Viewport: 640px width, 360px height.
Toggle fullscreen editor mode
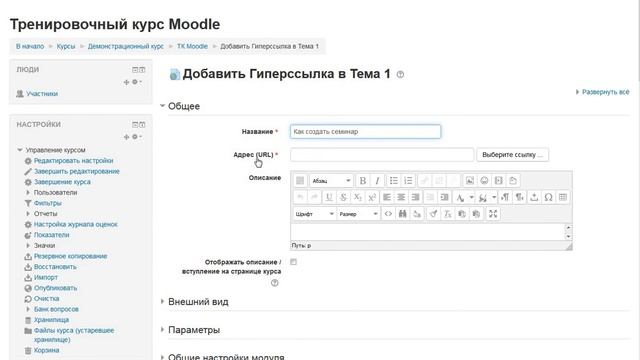click(x=493, y=213)
